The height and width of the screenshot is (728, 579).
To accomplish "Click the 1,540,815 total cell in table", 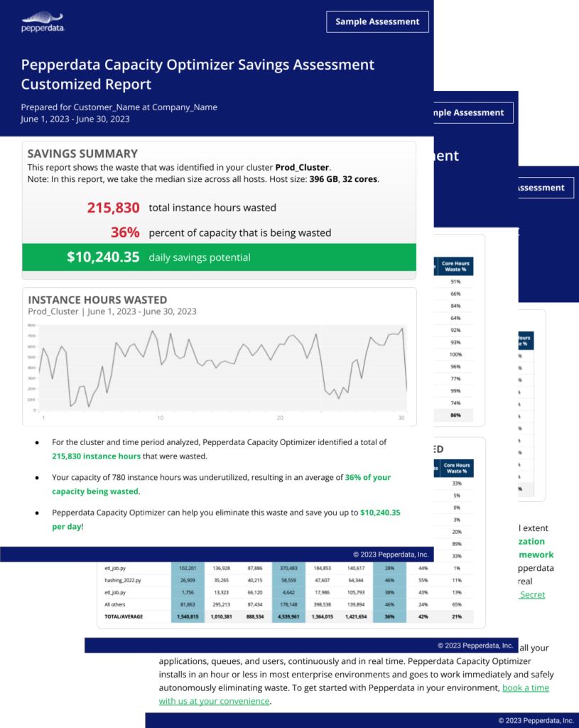I will [188, 616].
